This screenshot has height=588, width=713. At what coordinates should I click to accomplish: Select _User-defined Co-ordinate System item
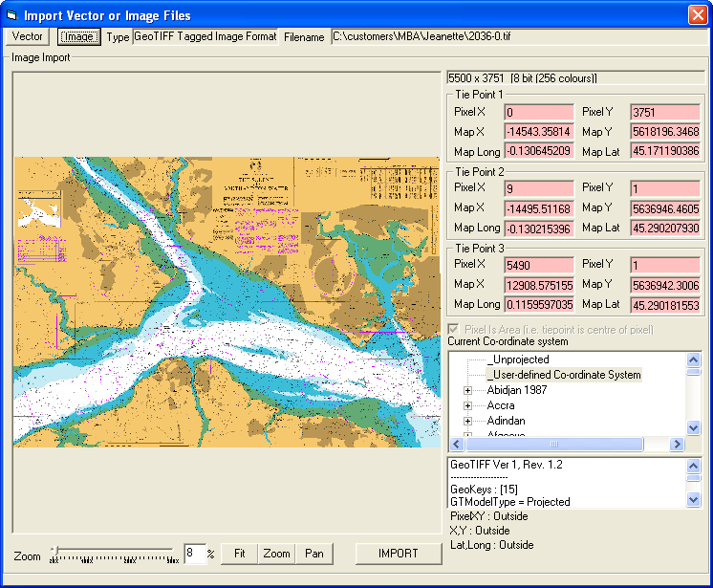click(x=563, y=375)
